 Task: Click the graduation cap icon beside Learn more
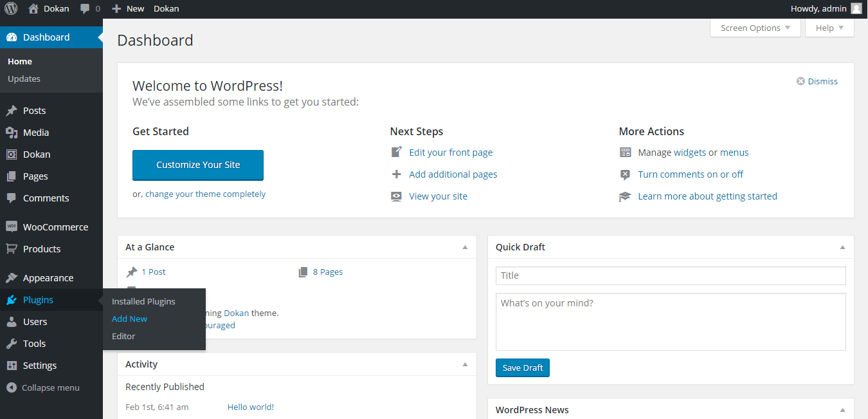625,196
